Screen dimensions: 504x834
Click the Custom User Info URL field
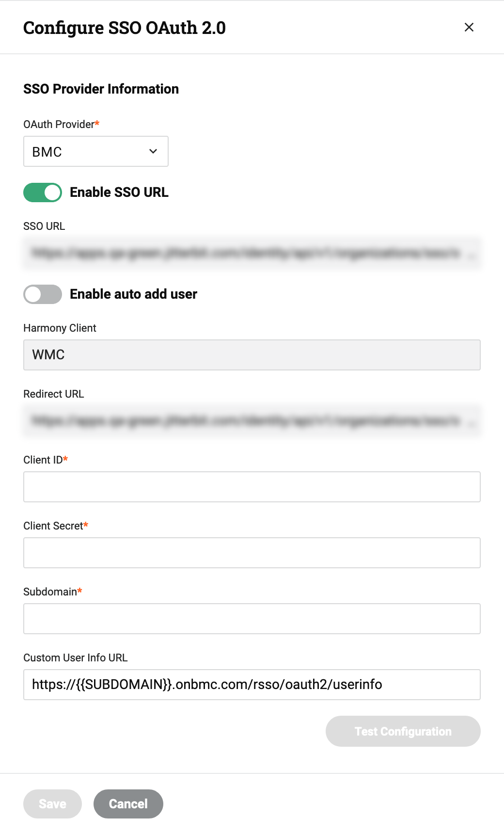(x=252, y=684)
